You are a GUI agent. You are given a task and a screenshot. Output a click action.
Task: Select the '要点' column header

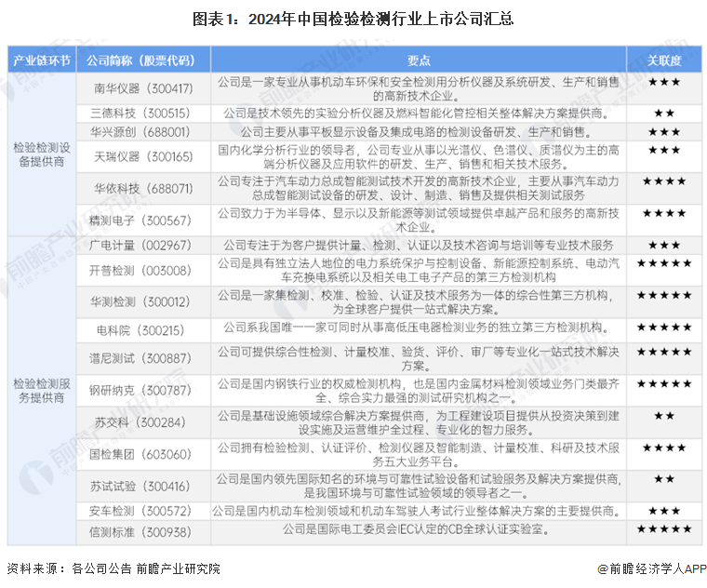tap(419, 60)
